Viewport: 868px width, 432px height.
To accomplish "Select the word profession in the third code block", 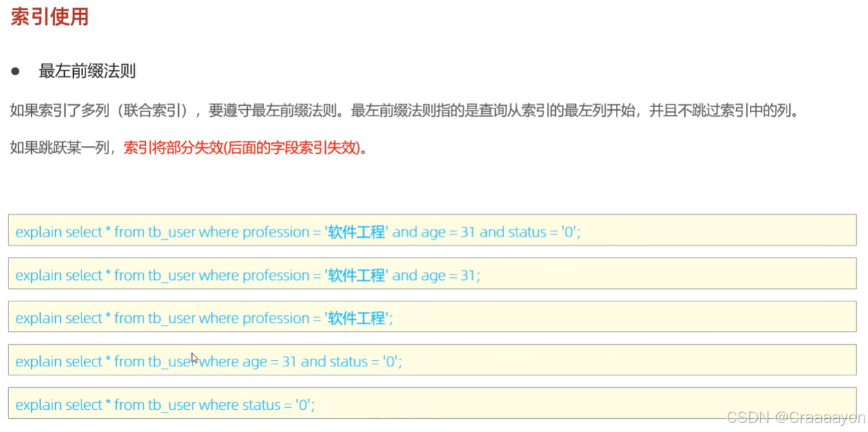I will click(x=276, y=318).
